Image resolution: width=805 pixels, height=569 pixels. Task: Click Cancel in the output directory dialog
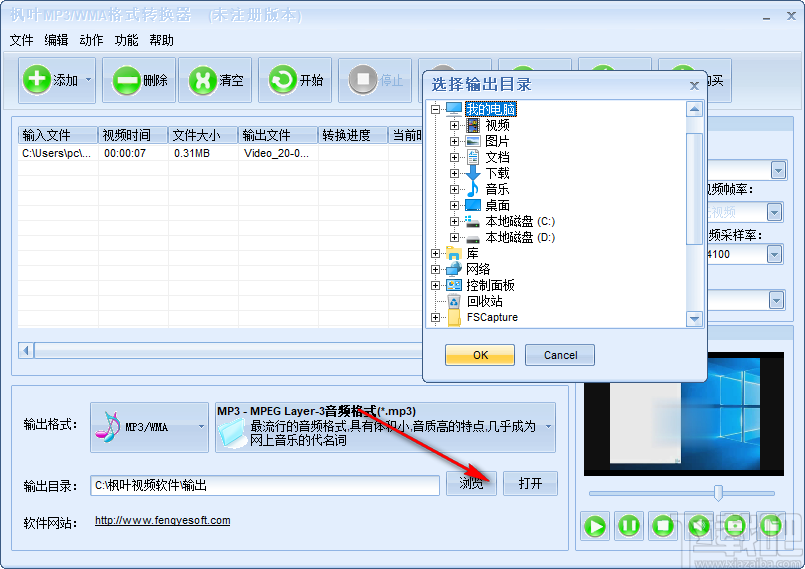560,355
